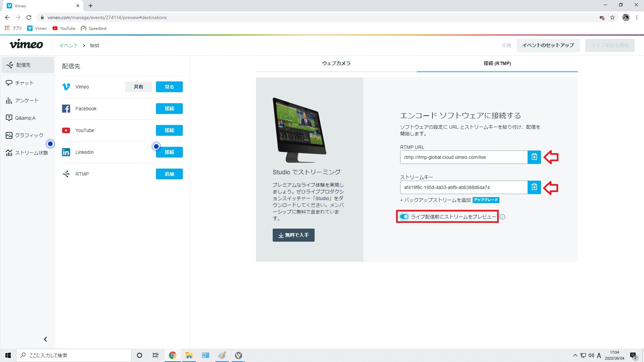Click the blue hotspot dot near ストリーム状態
The image size is (644, 362).
(x=50, y=144)
